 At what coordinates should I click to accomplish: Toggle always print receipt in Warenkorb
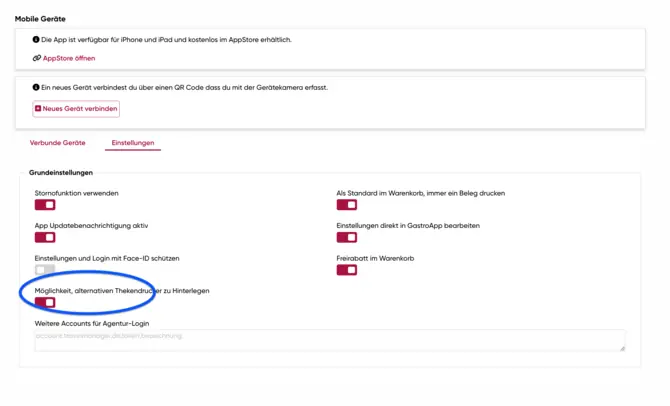[x=346, y=205]
